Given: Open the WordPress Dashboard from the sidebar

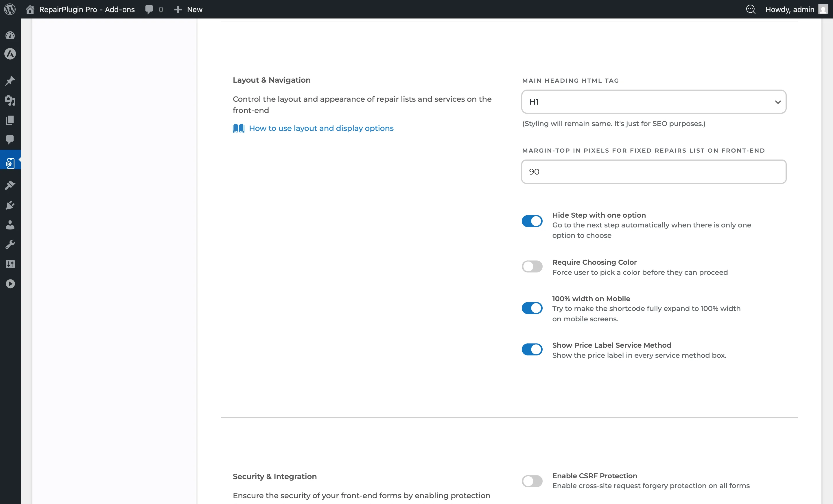Looking at the screenshot, I should point(10,35).
